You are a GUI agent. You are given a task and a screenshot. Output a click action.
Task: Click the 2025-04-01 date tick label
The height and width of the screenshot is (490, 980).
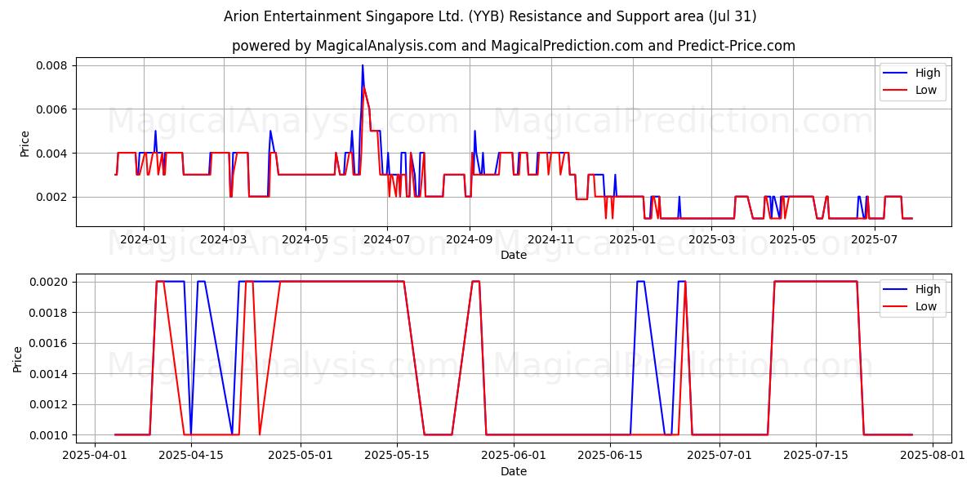tap(95, 456)
